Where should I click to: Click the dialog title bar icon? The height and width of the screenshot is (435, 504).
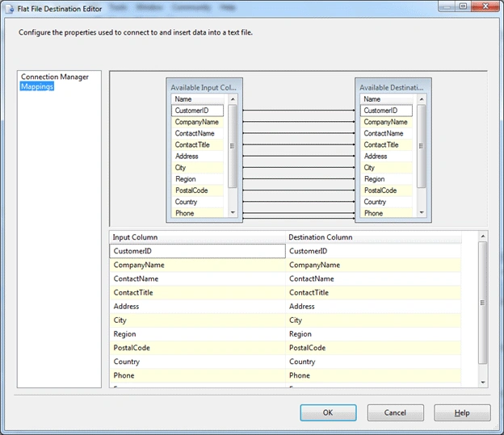point(10,9)
